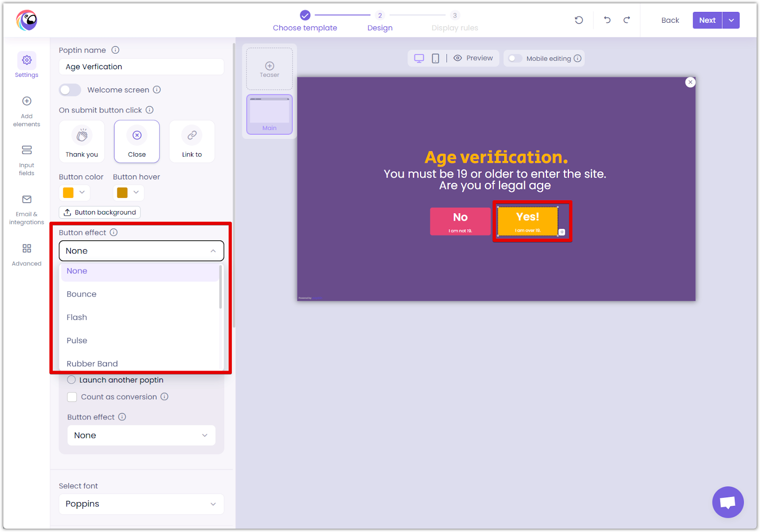Viewport: 760px width, 532px height.
Task: Turn on Mobile editing toggle
Action: click(515, 58)
